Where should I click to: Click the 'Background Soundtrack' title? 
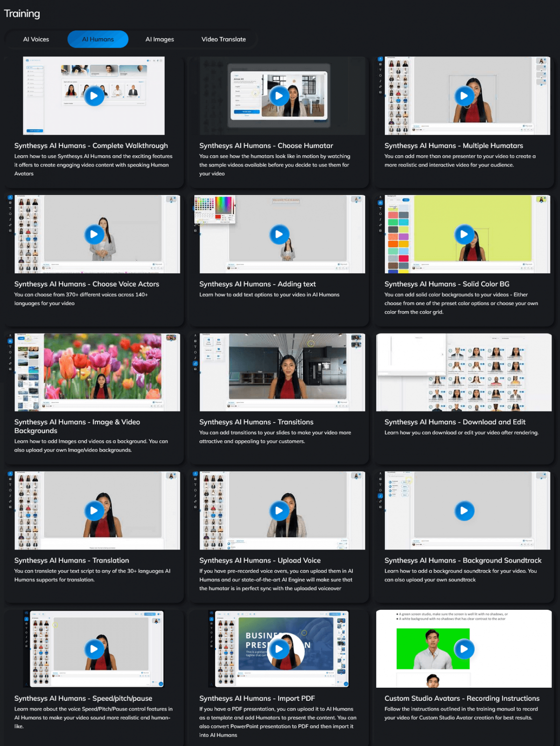tap(463, 560)
